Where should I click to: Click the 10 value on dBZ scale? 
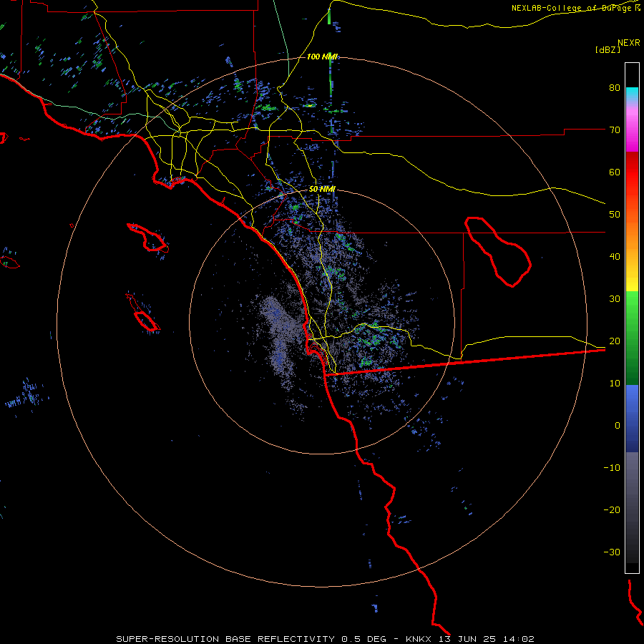click(615, 384)
